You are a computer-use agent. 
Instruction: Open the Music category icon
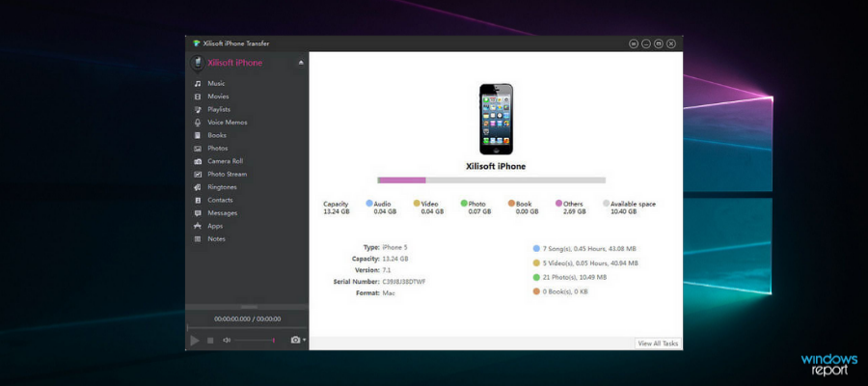point(197,84)
